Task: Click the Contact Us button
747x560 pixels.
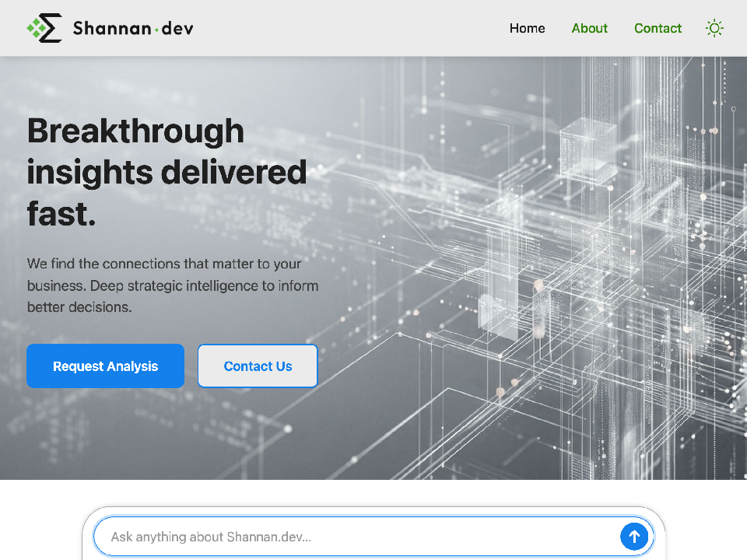Action: coord(258,366)
